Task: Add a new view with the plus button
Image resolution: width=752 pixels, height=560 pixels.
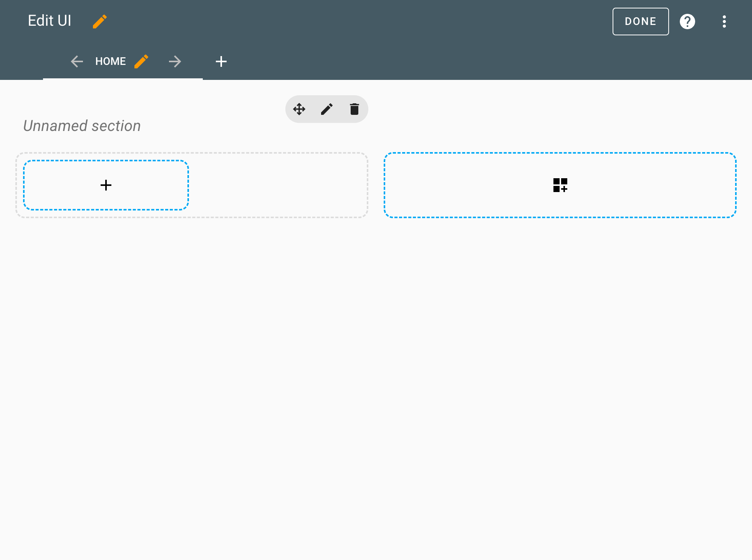Action: tap(221, 61)
